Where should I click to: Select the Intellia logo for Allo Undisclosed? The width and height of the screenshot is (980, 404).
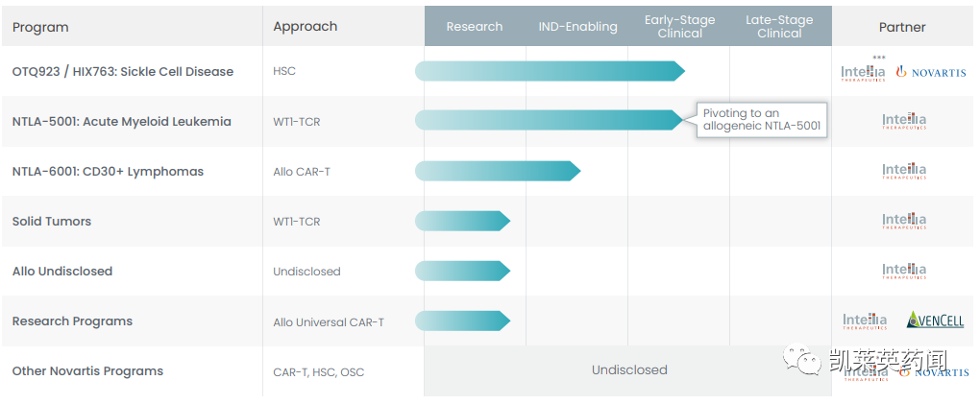tap(904, 272)
